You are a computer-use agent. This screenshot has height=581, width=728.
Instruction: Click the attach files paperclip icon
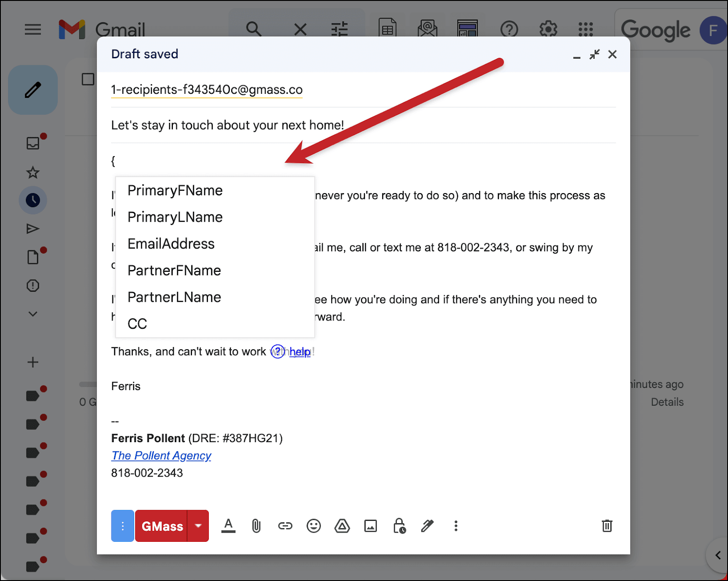click(x=257, y=526)
